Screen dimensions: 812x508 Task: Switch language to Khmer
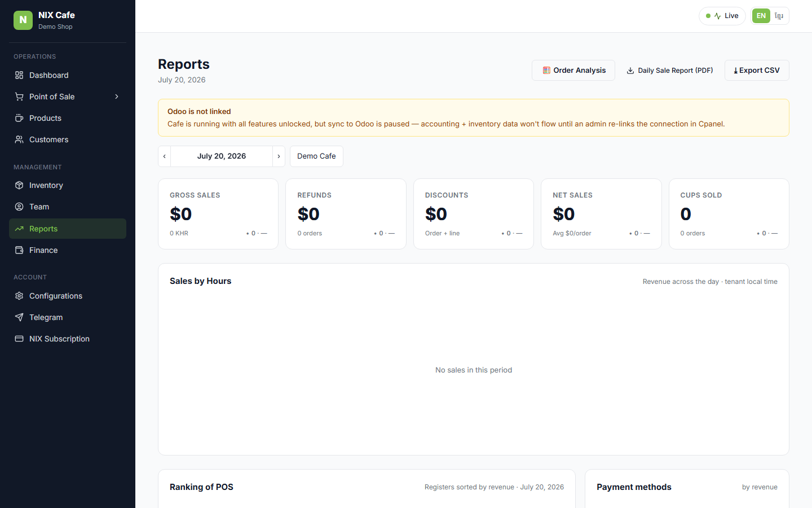click(779, 16)
